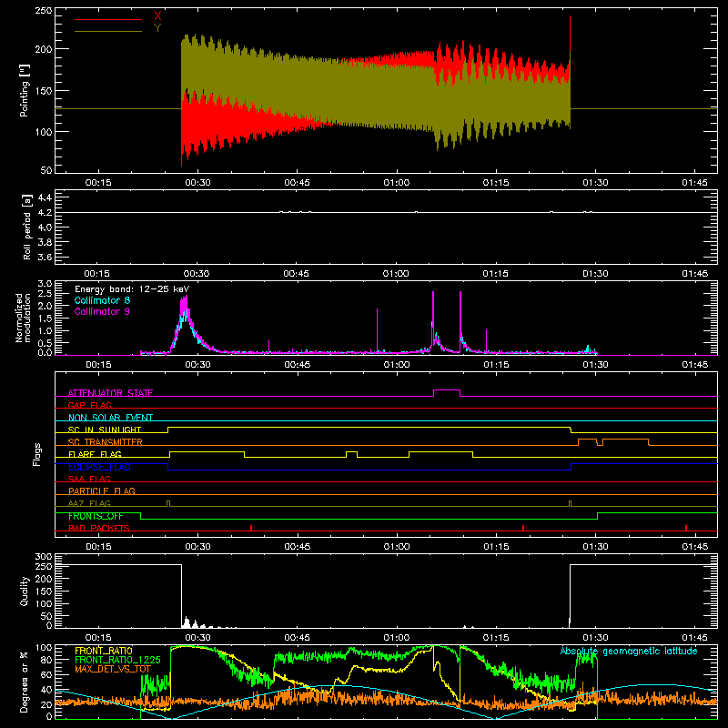
Task: Click '00:45' time label under the modulation plot
Action: click(x=298, y=365)
